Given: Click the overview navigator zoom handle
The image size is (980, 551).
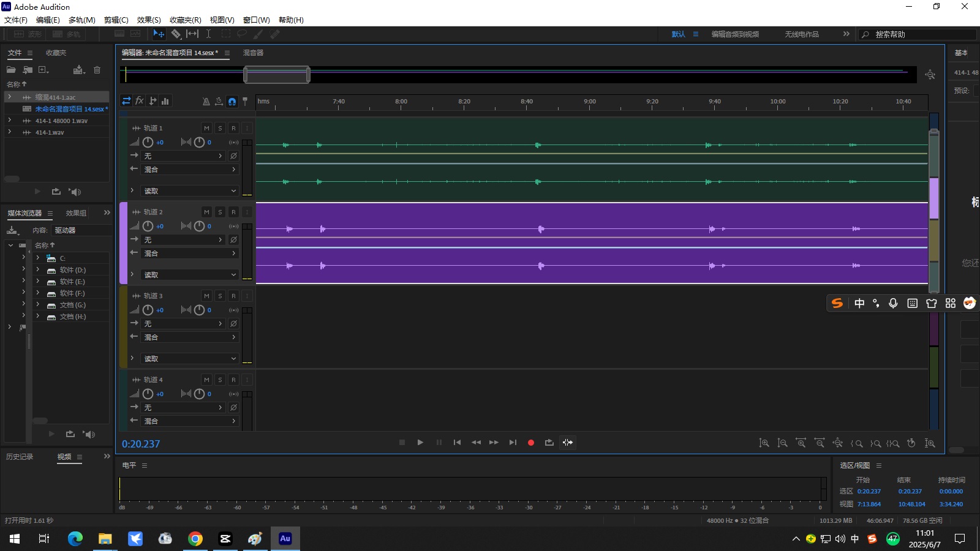Looking at the screenshot, I should tap(277, 75).
